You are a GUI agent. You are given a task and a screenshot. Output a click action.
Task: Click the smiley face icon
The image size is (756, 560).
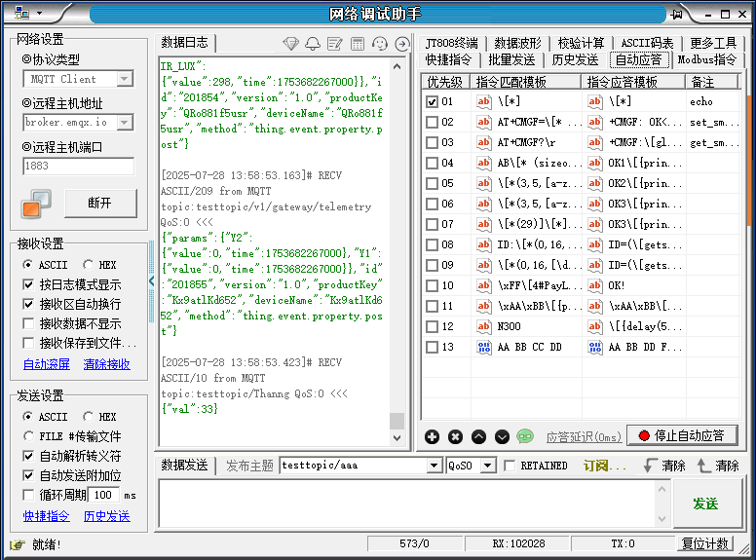pos(380,44)
